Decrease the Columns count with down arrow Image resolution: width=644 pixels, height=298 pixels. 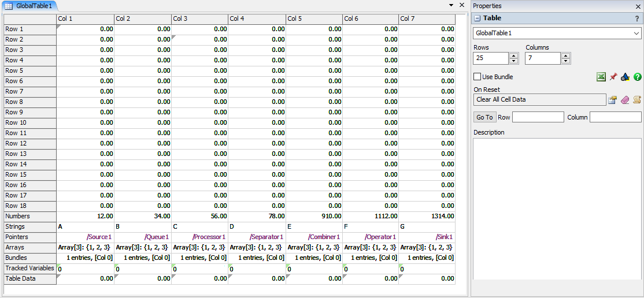pos(566,61)
